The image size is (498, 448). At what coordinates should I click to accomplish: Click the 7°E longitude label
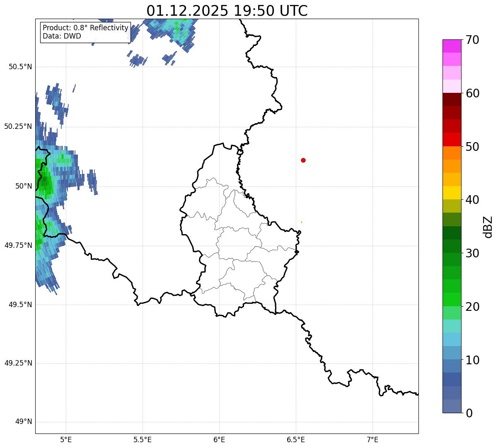point(372,439)
